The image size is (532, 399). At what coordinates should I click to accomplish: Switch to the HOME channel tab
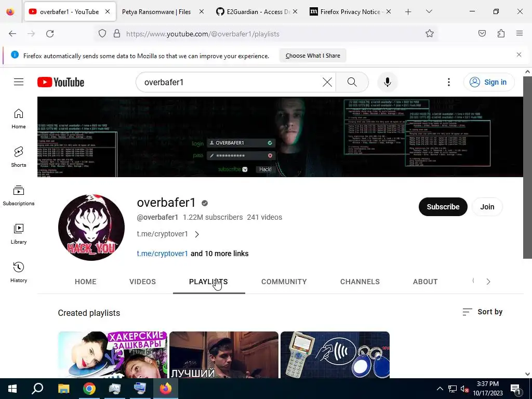pyautogui.click(x=86, y=282)
